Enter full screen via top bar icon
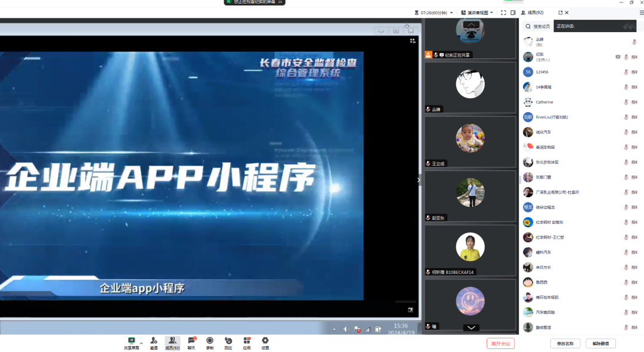Image resolution: width=644 pixels, height=352 pixels. (x=503, y=13)
